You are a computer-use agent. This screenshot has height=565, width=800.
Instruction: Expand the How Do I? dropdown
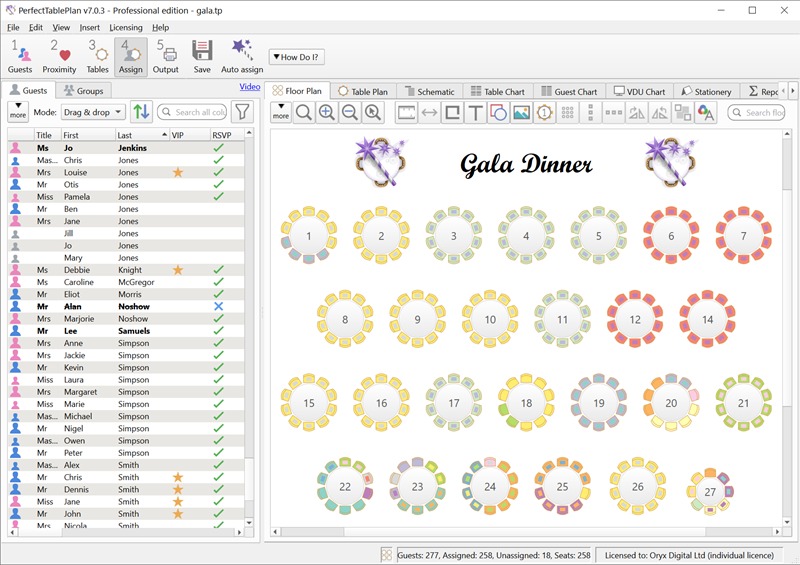pyautogui.click(x=296, y=57)
